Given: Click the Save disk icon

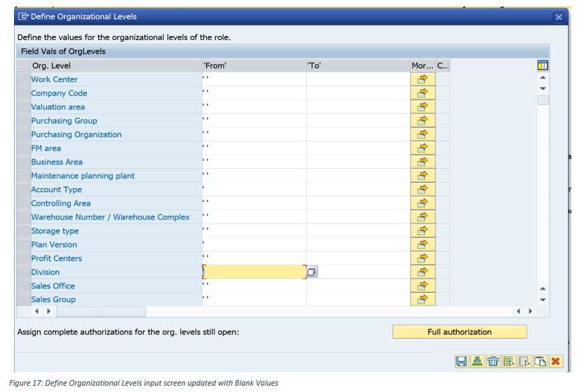Looking at the screenshot, I should click(461, 361).
